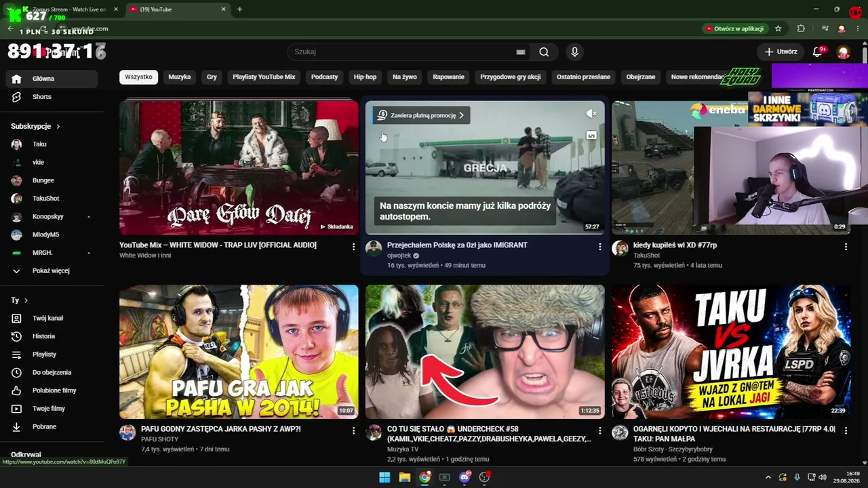Unmute the video preview sound
Screen dimensions: 868x488
coord(591,114)
